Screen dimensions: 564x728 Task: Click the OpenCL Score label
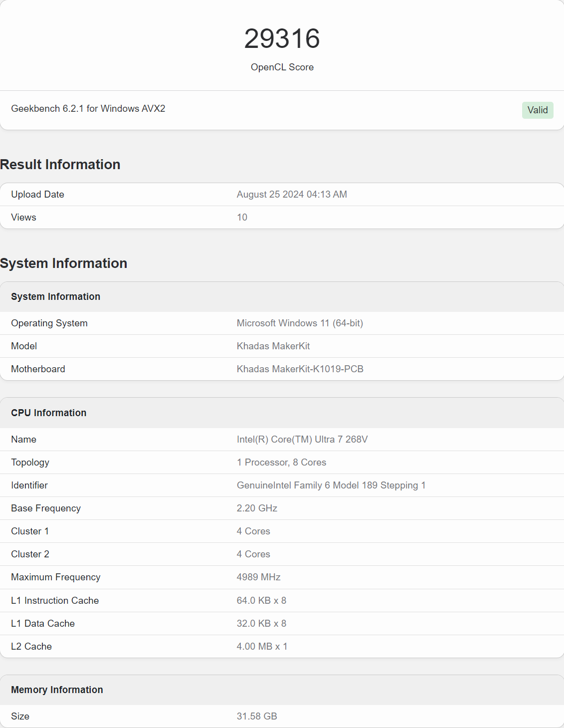point(282,67)
